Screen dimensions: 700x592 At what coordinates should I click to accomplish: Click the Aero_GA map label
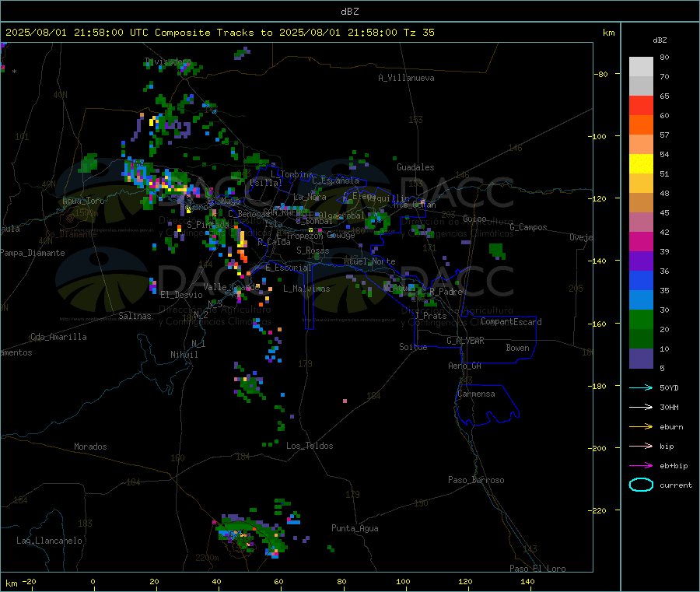pos(464,366)
